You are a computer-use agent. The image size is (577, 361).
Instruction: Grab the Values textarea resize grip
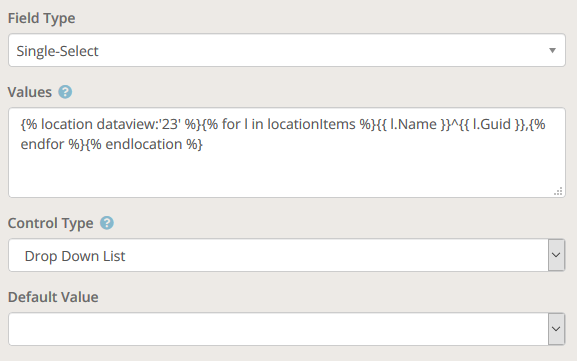point(558,191)
